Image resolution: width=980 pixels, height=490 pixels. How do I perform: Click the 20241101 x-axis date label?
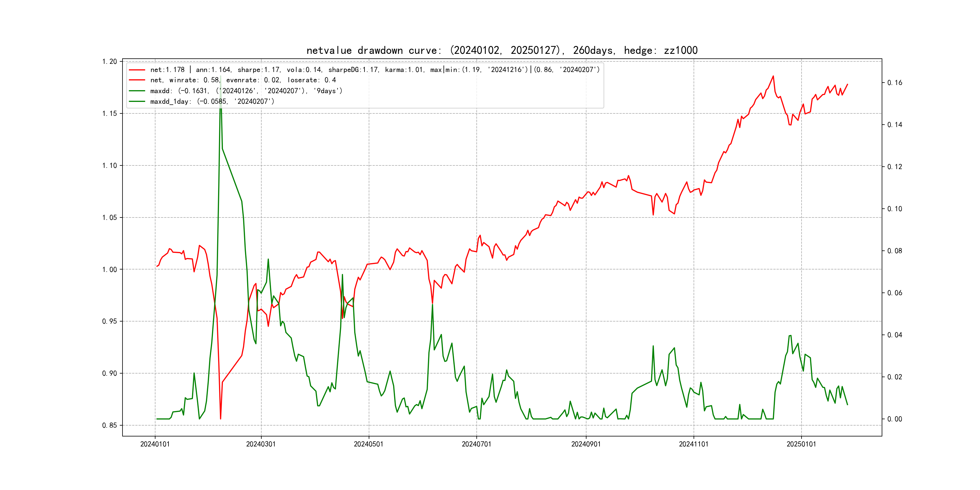[694, 444]
